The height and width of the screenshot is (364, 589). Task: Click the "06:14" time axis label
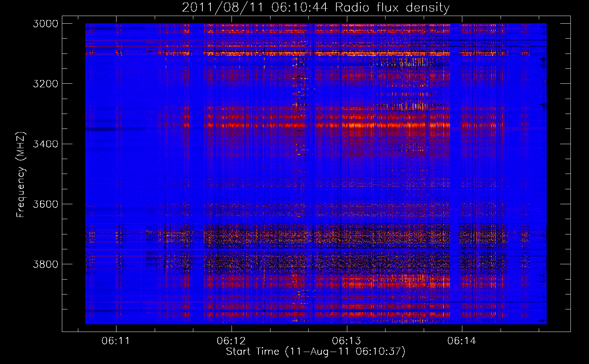462,341
